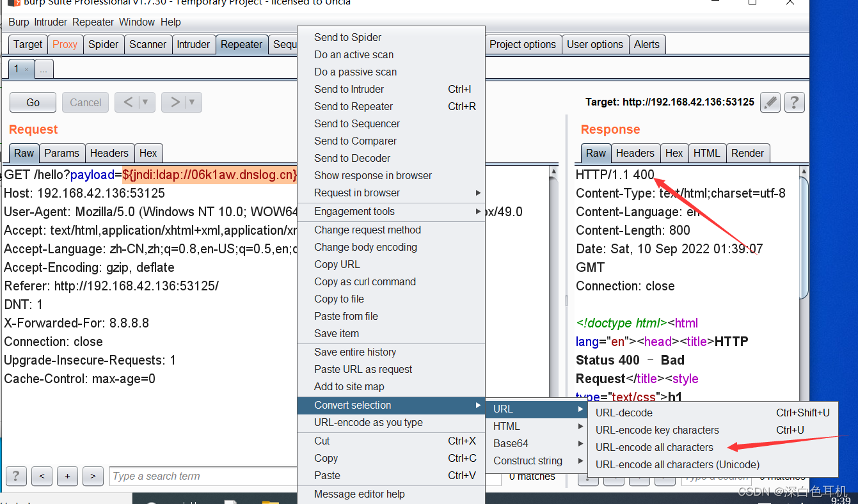Screen dimensions: 858x504
Task: Click the request search term field
Action: coord(203,476)
